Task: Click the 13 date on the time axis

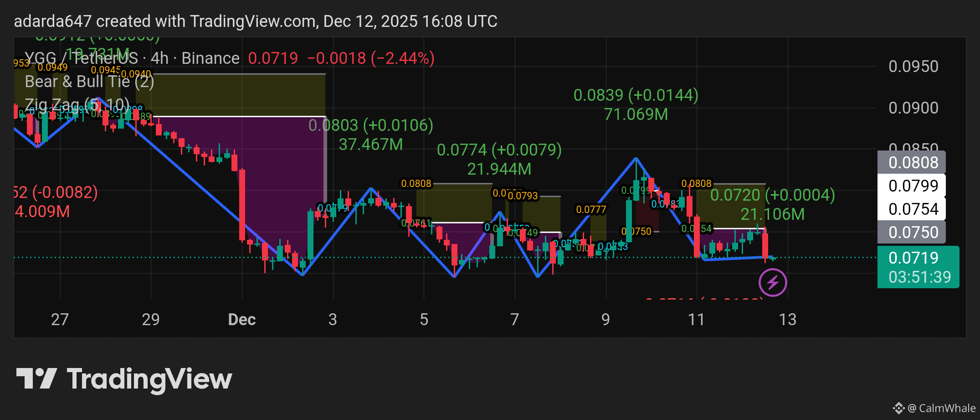Action: click(788, 319)
